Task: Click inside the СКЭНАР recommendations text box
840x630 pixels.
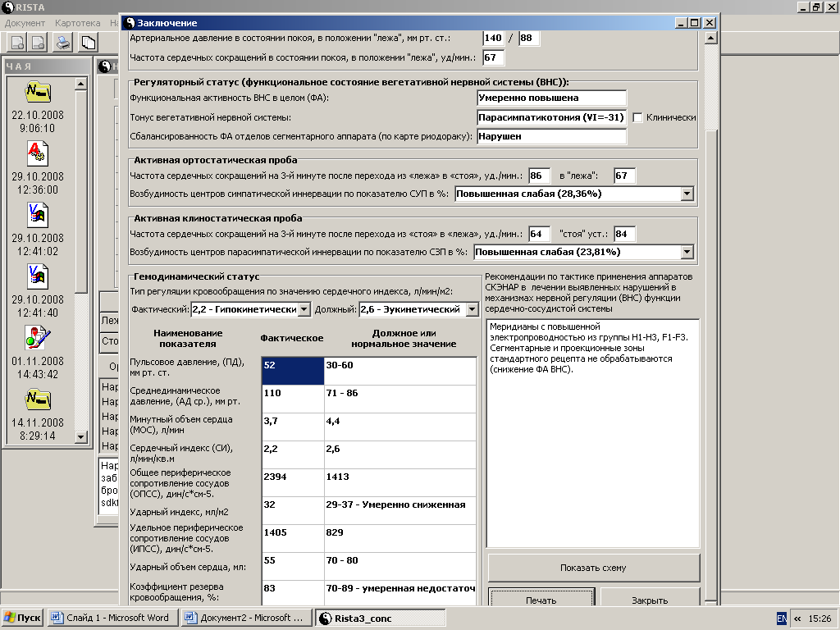Action: pyautogui.click(x=593, y=433)
